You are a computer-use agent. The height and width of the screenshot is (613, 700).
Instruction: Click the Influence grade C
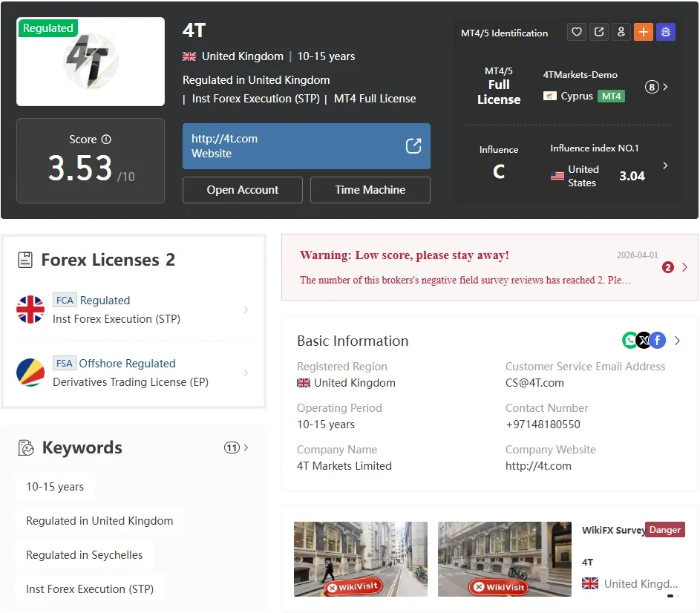point(499,171)
